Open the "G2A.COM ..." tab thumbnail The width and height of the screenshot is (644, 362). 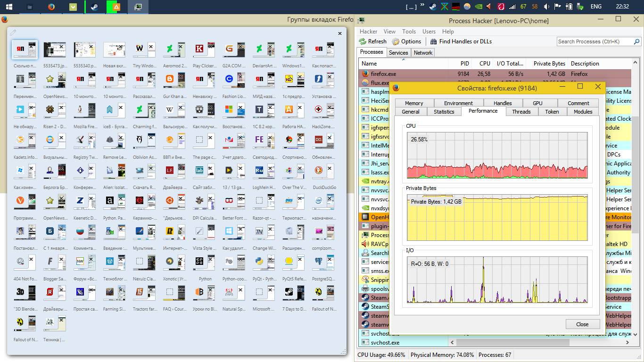click(234, 50)
